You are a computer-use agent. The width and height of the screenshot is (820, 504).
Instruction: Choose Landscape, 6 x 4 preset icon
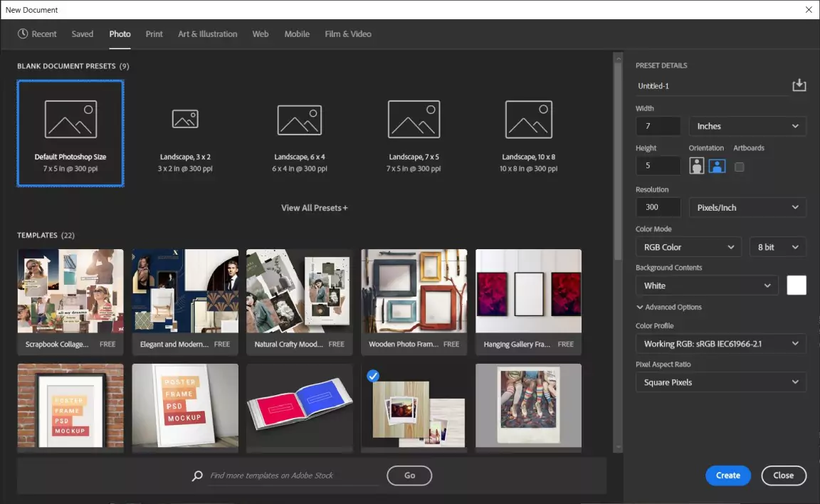click(x=299, y=120)
